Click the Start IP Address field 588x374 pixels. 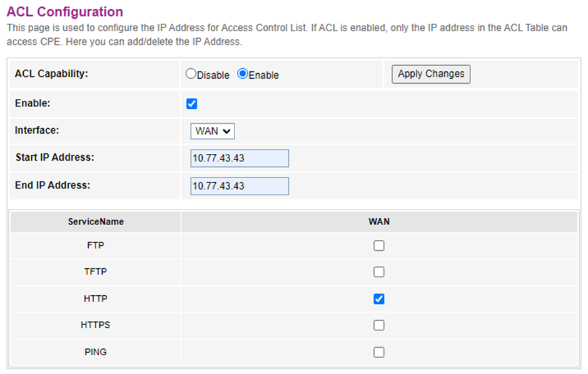tap(240, 158)
